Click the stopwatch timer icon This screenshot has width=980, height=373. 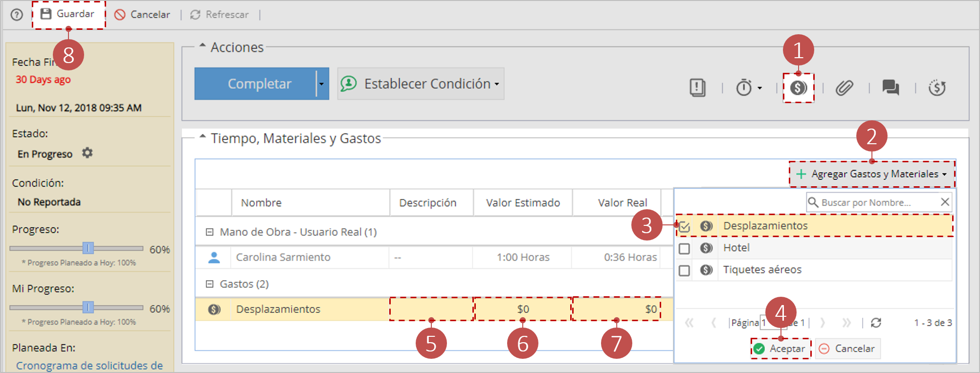click(744, 88)
